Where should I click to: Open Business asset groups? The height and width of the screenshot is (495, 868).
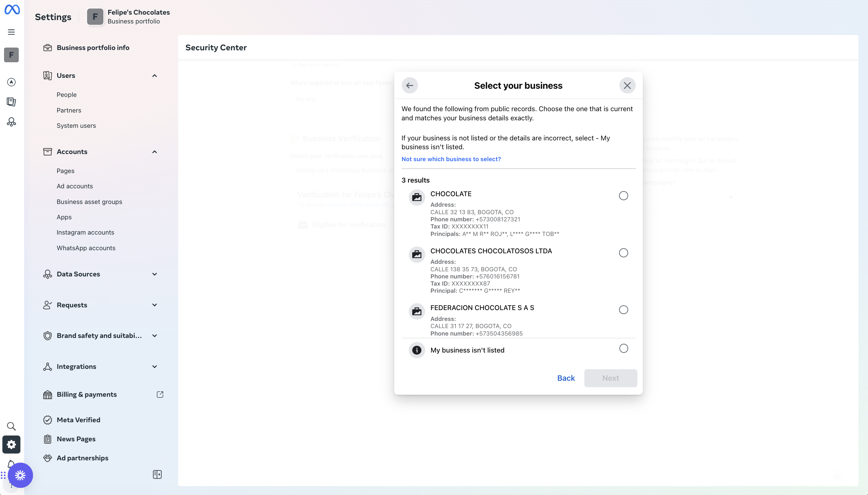[x=89, y=202]
